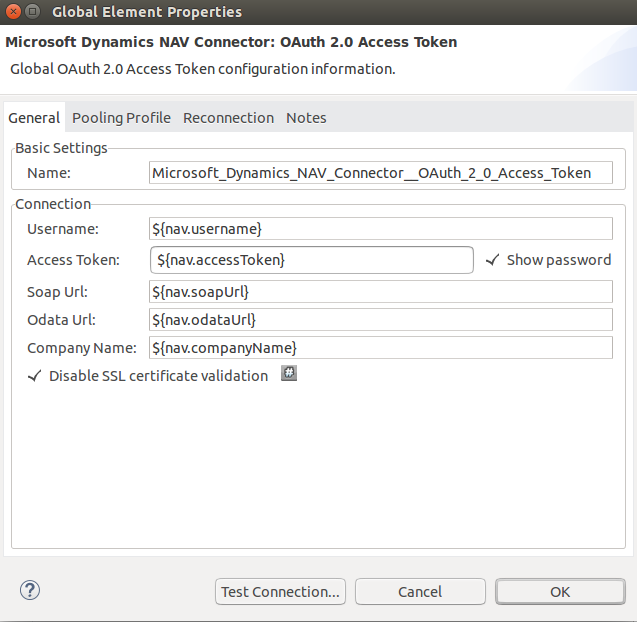Close the Global Element Properties window
This screenshot has width=637, height=622.
(13, 11)
